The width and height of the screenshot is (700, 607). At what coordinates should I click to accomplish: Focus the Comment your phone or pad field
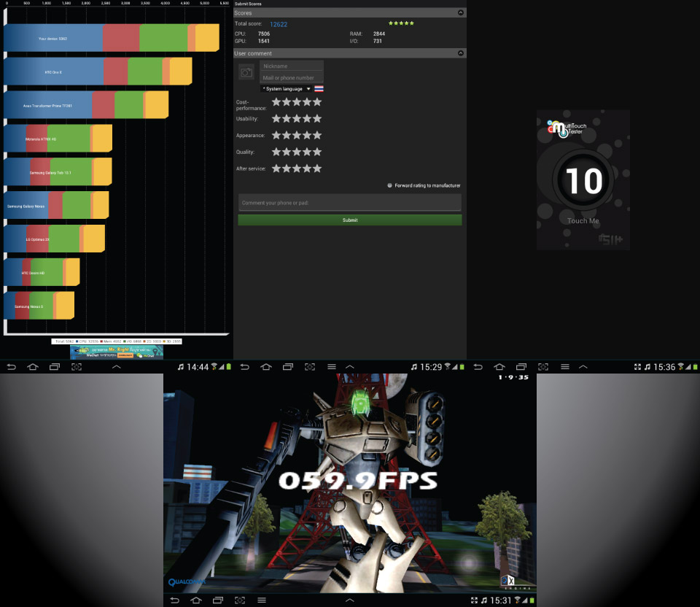(350, 202)
